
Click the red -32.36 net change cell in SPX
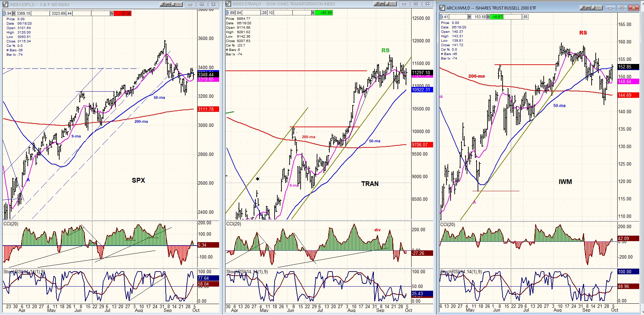click(x=122, y=13)
